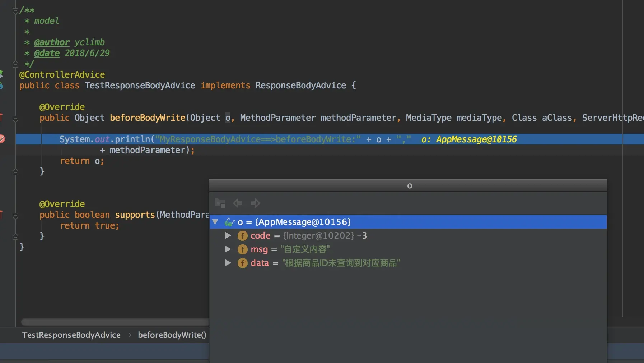The image size is (644, 363).
Task: Go back with the left arrow in the o popup
Action: (x=238, y=203)
